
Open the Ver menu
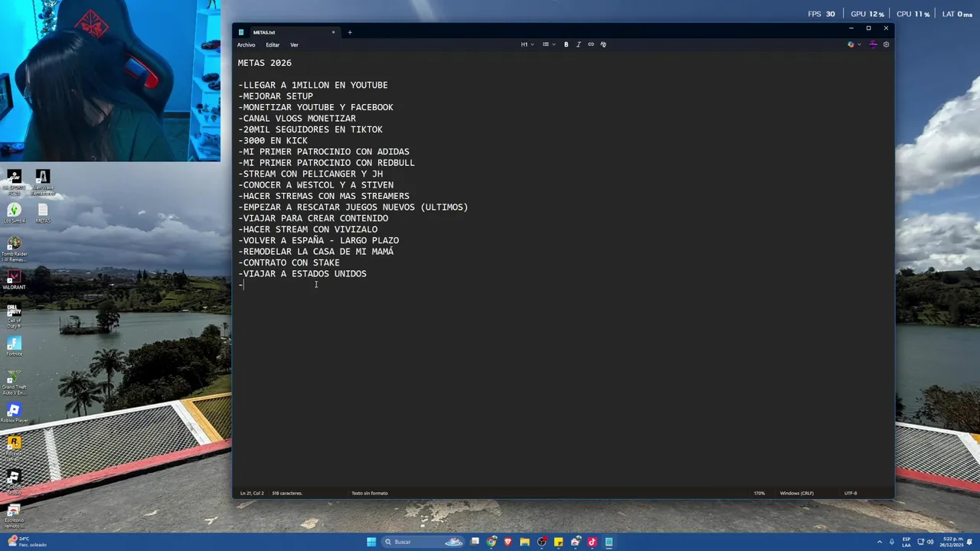tap(294, 44)
